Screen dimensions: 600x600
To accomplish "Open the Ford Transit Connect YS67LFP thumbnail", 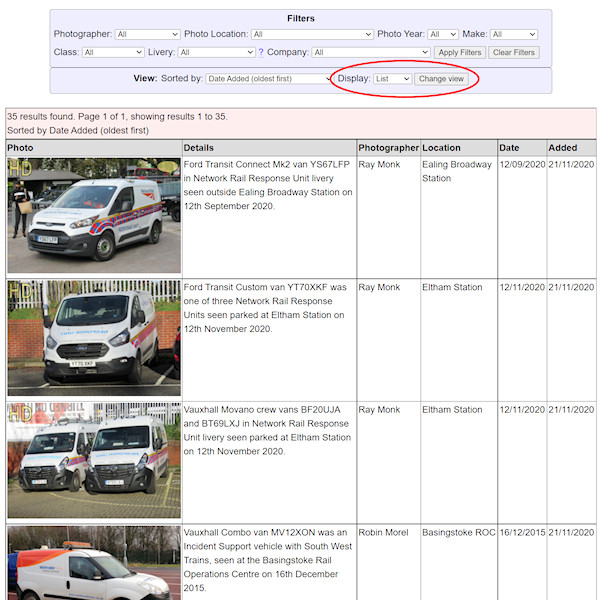I will pyautogui.click(x=94, y=215).
